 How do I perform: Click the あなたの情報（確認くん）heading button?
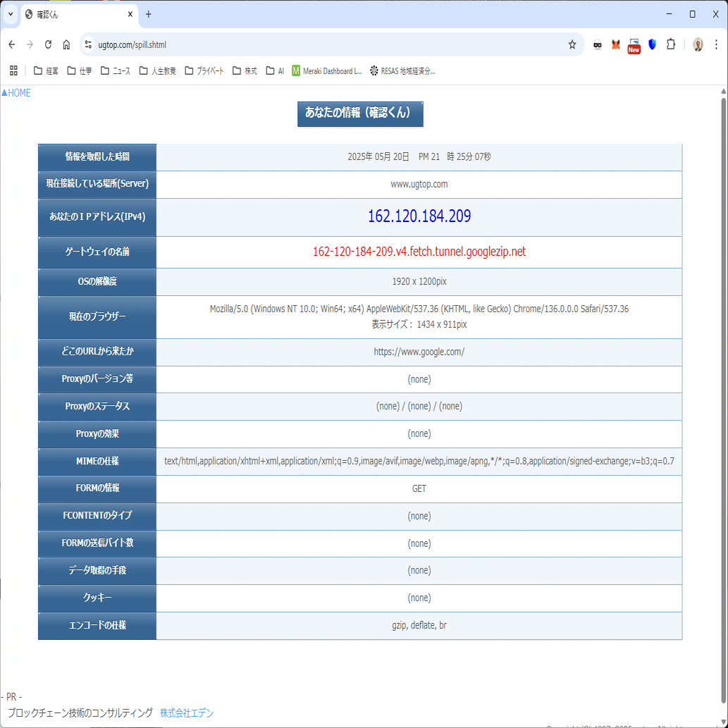point(360,113)
